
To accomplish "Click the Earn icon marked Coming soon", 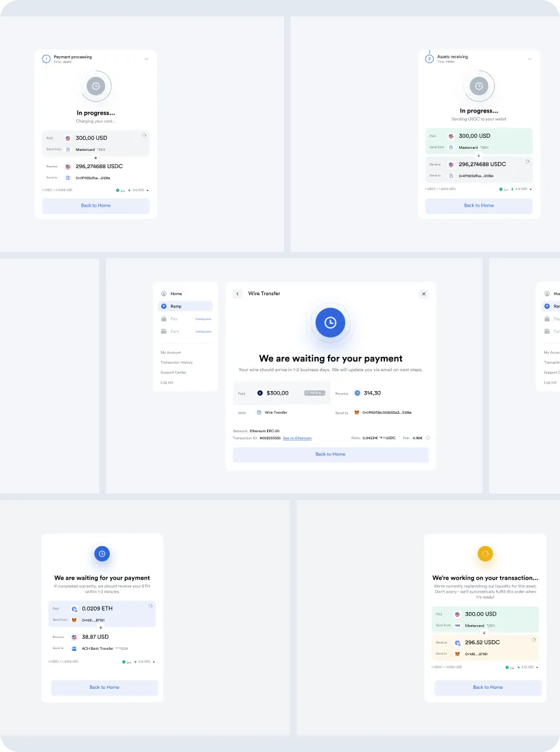I will (163, 331).
